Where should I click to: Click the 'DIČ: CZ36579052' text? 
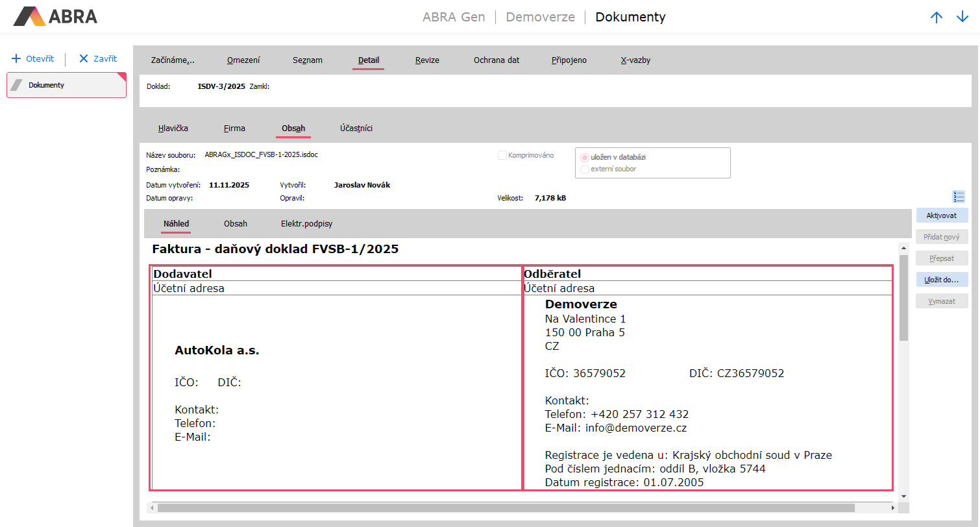(737, 374)
